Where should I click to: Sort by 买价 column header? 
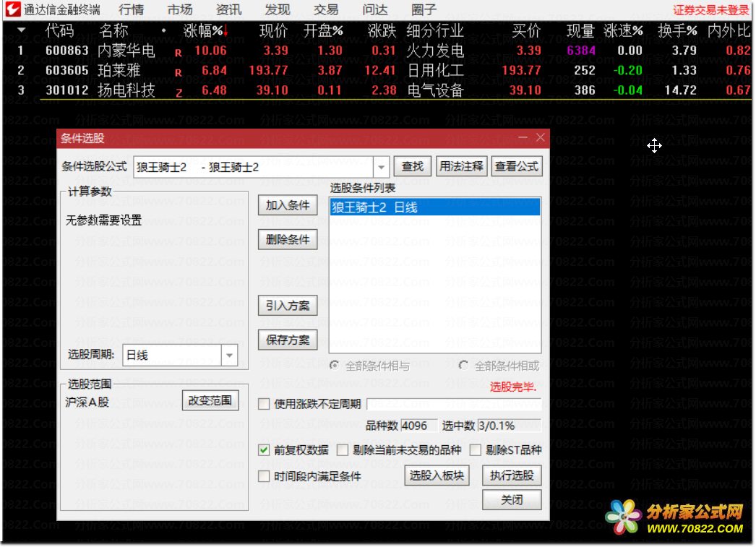click(x=526, y=31)
